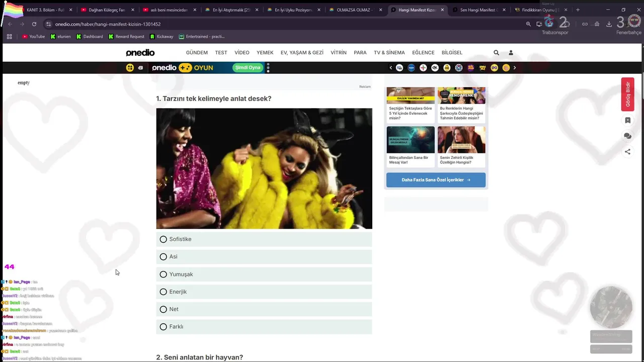Close the 'Findikkiran Oyunu' tab

(566, 10)
